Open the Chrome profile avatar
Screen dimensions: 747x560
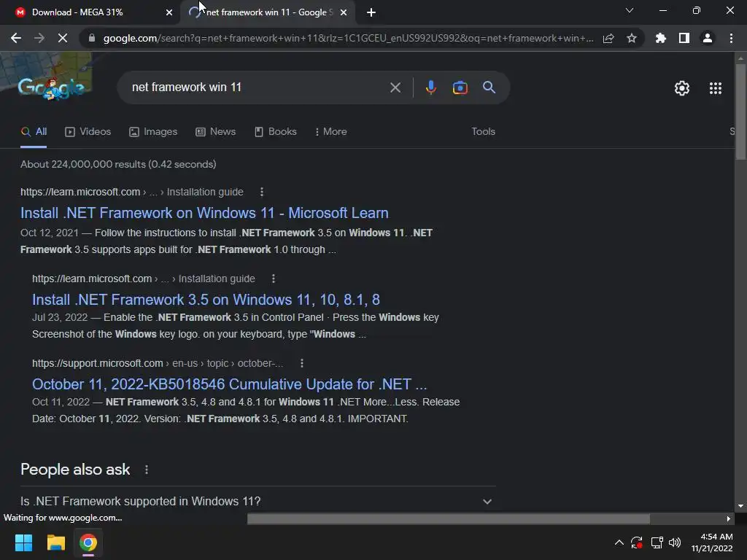tap(708, 38)
